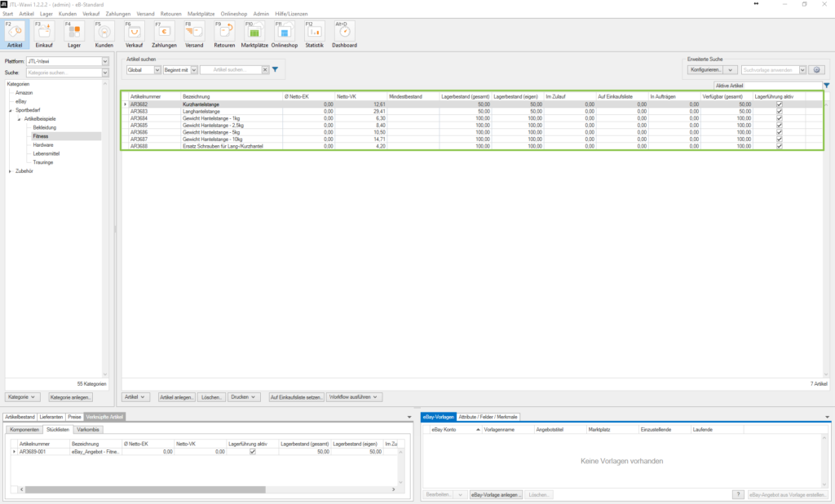Click the blue filter icon beside article search

tap(275, 70)
